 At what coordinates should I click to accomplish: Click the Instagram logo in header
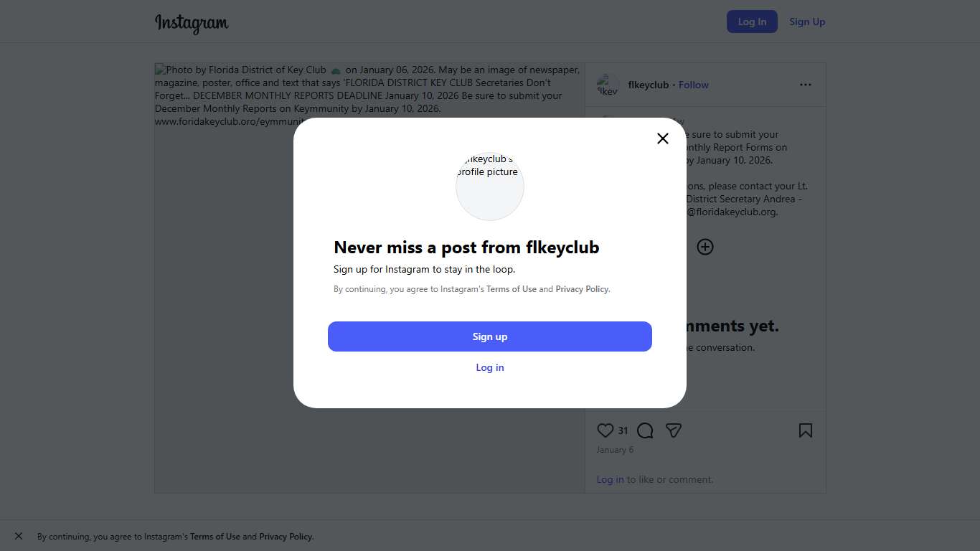point(192,23)
